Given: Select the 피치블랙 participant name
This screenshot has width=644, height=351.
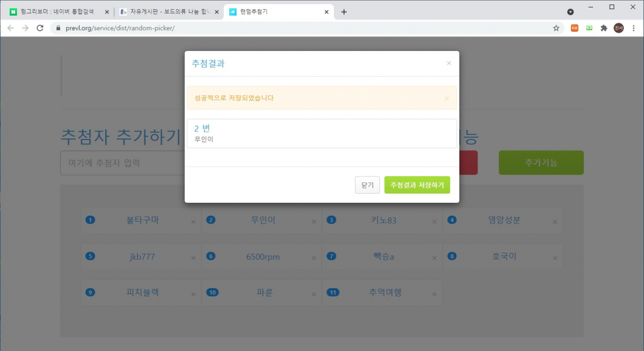Looking at the screenshot, I should pos(142,292).
